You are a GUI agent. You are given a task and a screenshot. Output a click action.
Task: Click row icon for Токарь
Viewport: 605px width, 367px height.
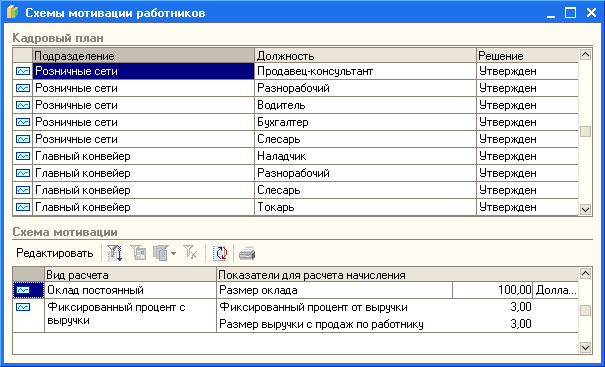tap(23, 207)
